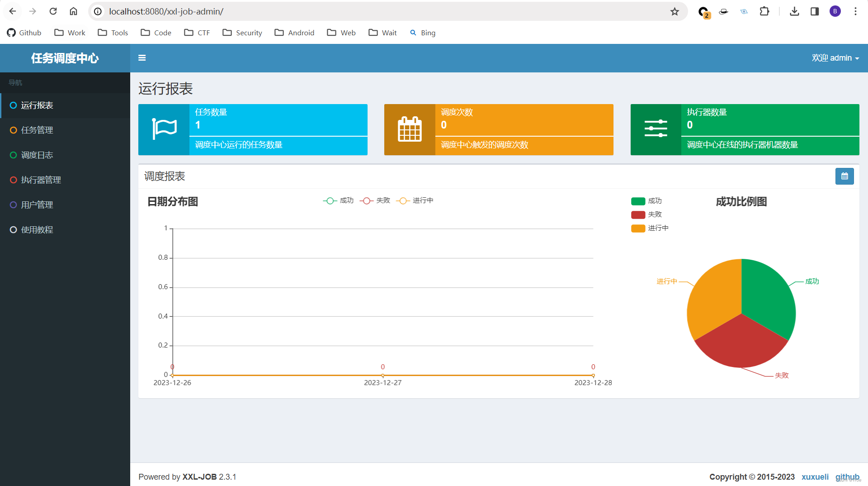Toggle 失败 in pie chart legend

click(x=646, y=214)
